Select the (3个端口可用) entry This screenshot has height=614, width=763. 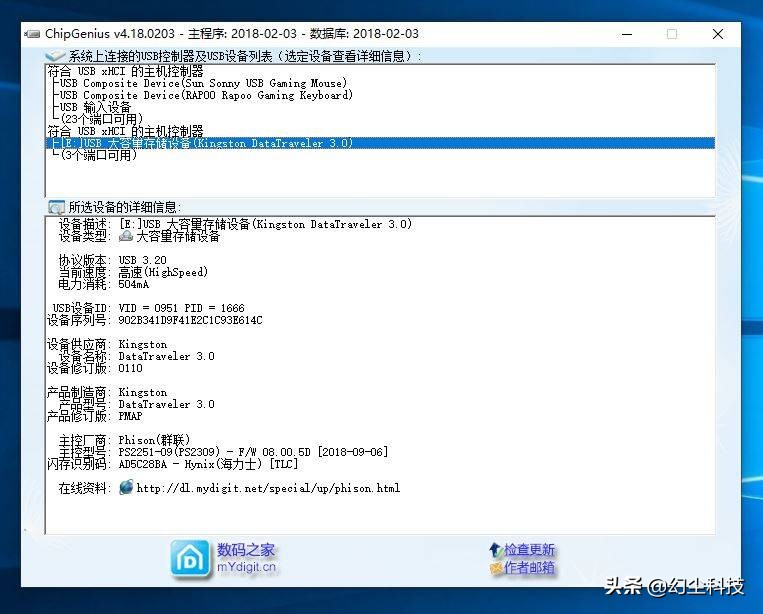[x=99, y=155]
